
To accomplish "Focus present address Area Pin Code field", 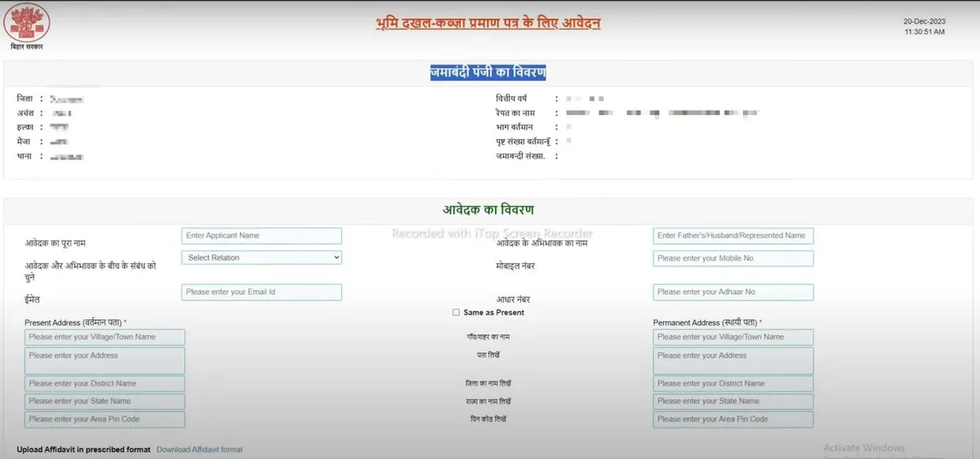I will click(105, 419).
